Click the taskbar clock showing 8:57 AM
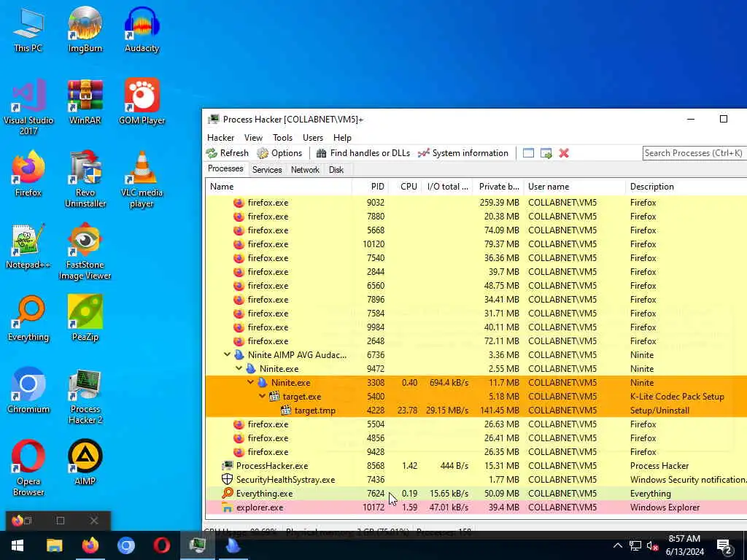 coord(684,545)
